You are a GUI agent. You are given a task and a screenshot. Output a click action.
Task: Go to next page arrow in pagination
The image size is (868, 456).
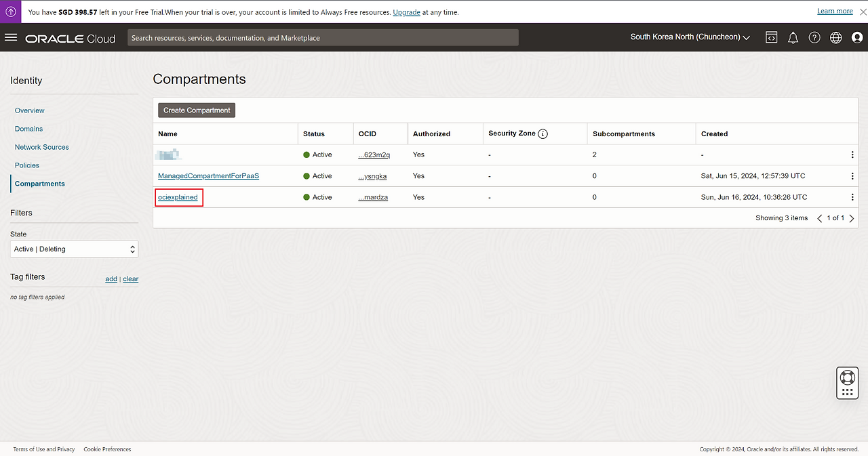[x=852, y=218]
